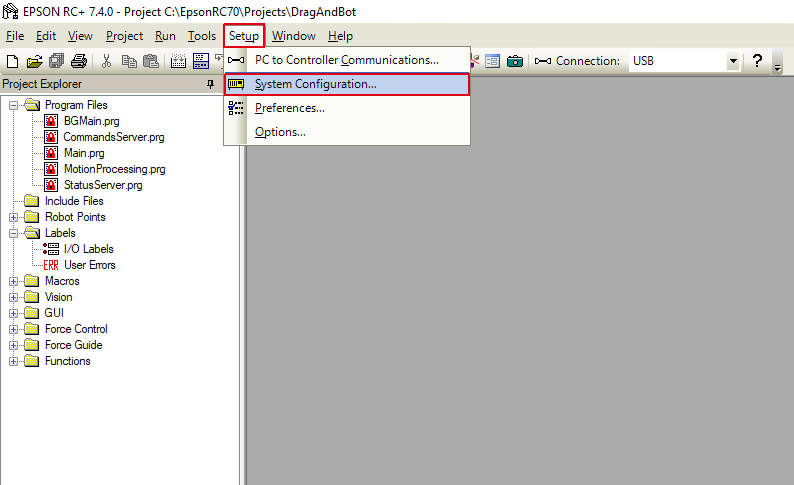The width and height of the screenshot is (794, 485).
Task: Open the Help menu
Action: [340, 36]
